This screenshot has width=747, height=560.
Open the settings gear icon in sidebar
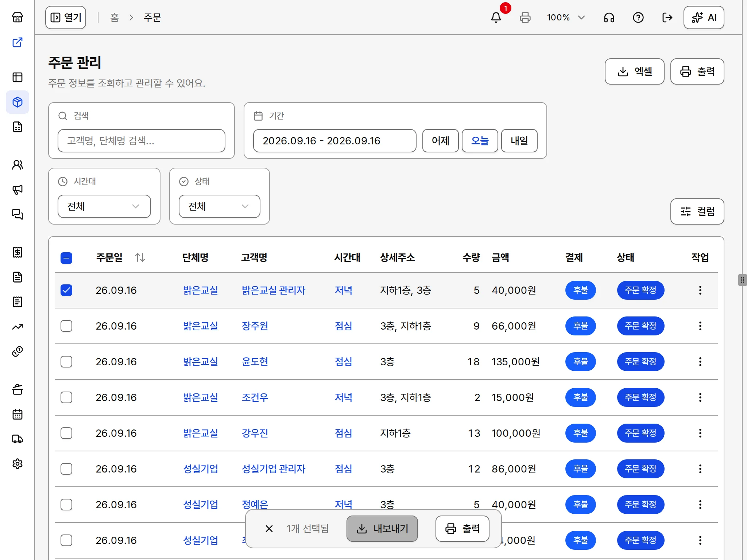point(18,464)
